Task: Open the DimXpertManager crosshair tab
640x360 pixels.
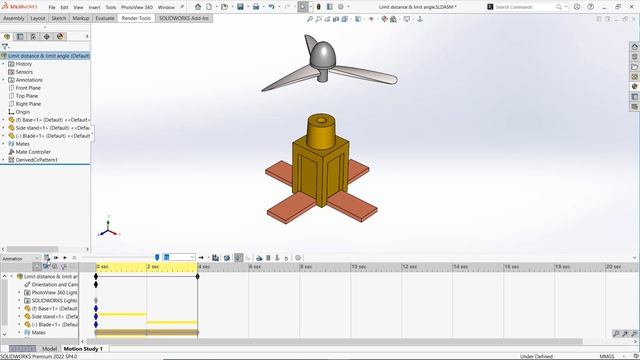Action: pos(47,36)
